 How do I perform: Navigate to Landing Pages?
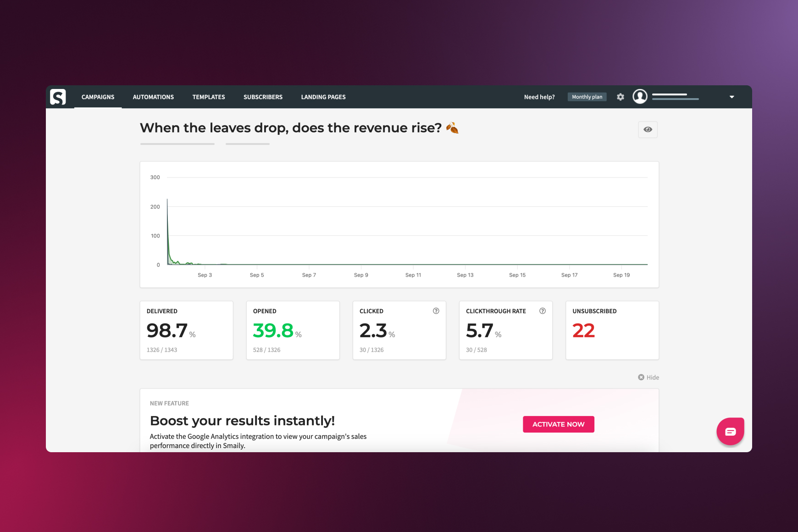click(323, 97)
